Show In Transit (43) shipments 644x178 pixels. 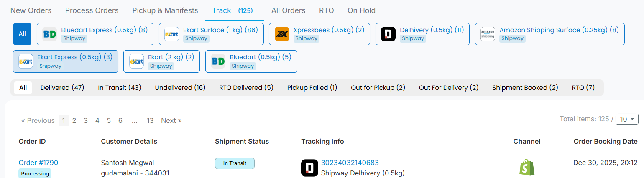[120, 88]
